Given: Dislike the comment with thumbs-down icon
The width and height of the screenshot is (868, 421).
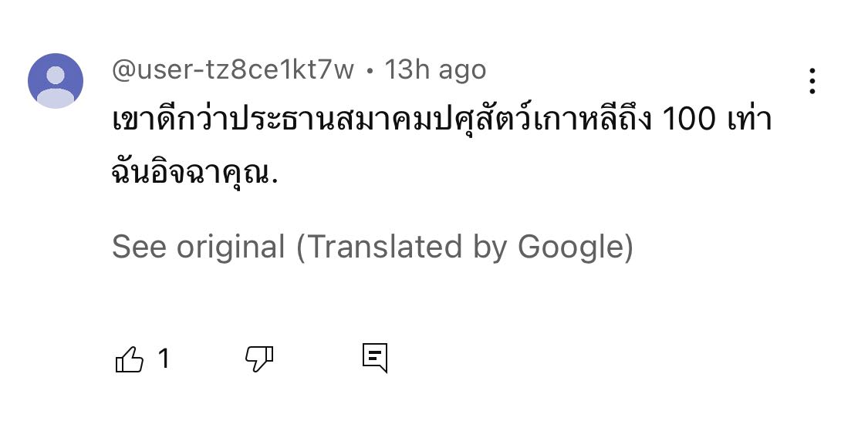Looking at the screenshot, I should pyautogui.click(x=259, y=359).
